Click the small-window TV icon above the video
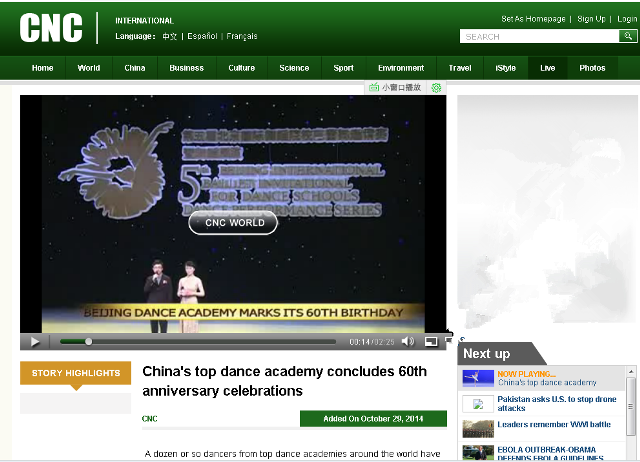The image size is (640, 462). tap(374, 87)
